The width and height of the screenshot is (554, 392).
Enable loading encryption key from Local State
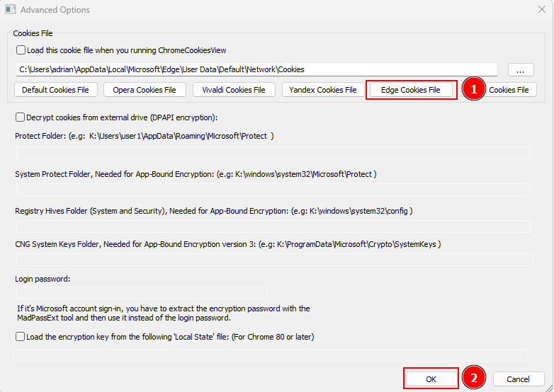[x=21, y=337]
